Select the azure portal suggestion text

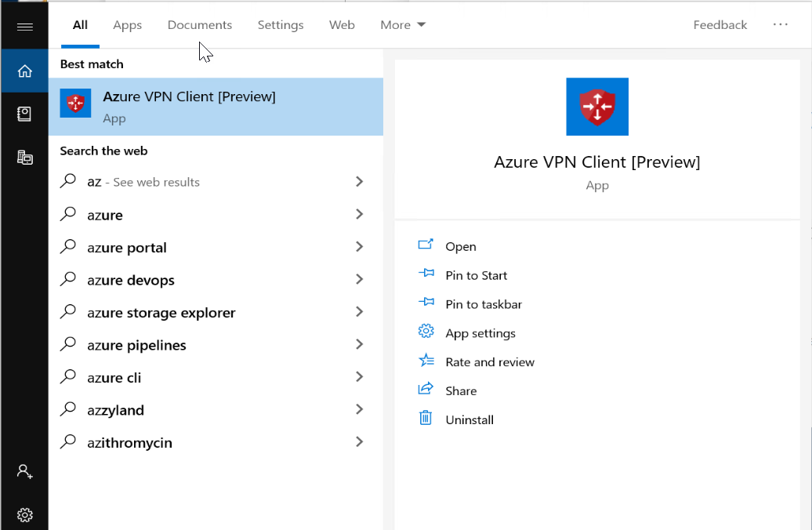[127, 248]
